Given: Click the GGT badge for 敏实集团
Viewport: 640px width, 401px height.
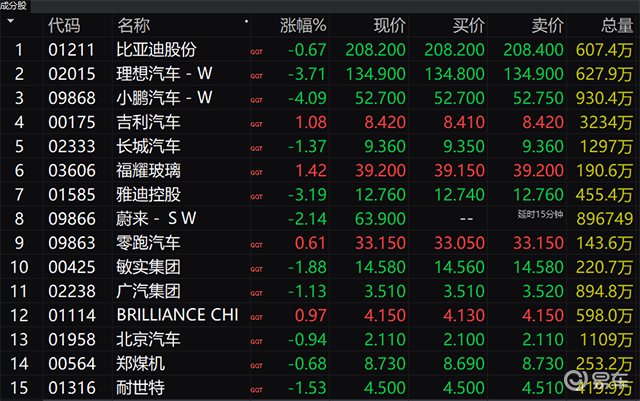Looking at the screenshot, I should click(x=256, y=269).
